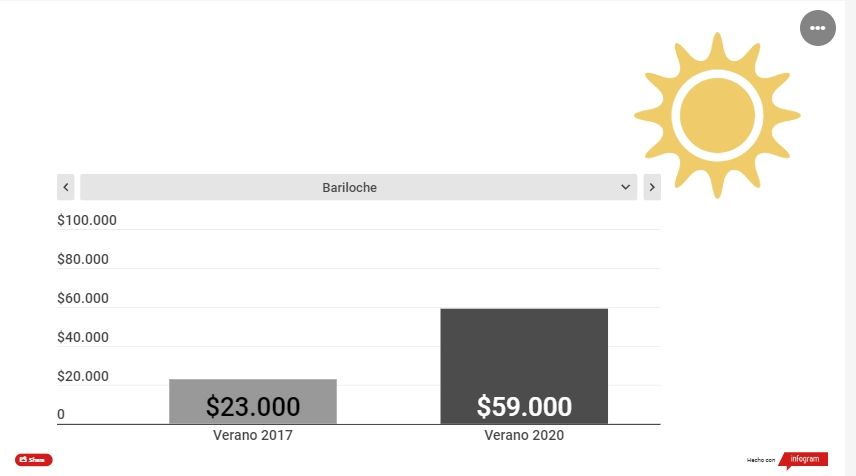The image size is (856, 476).
Task: Open the three-dots more options menu
Action: point(817,28)
